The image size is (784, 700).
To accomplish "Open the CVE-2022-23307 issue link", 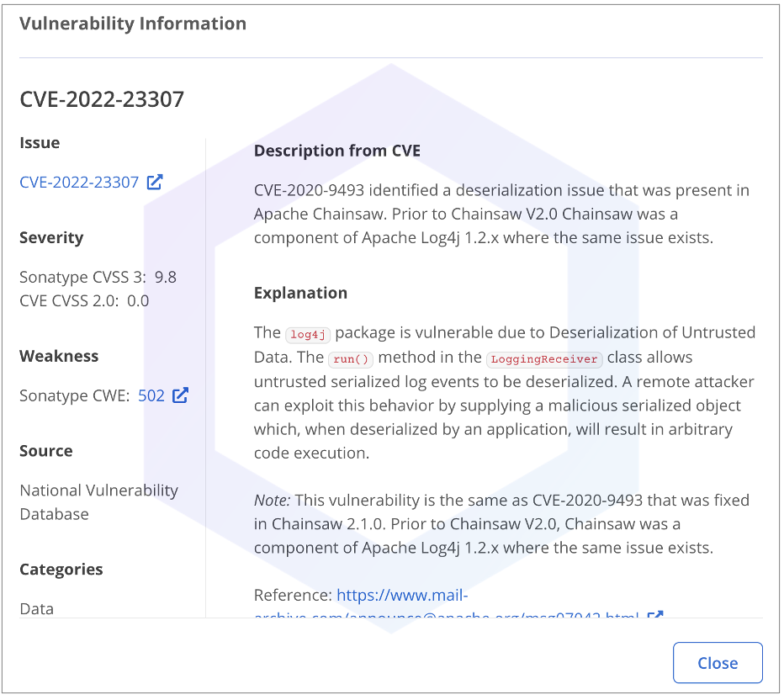I will click(79, 181).
